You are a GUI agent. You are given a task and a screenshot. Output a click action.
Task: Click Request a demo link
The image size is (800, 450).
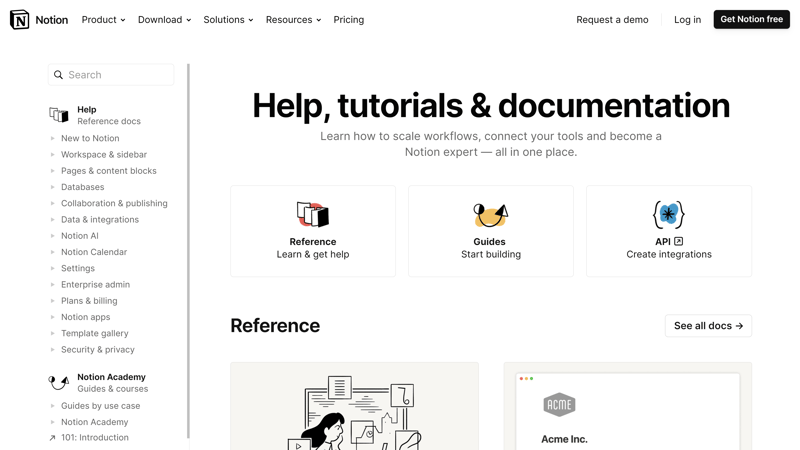click(612, 20)
